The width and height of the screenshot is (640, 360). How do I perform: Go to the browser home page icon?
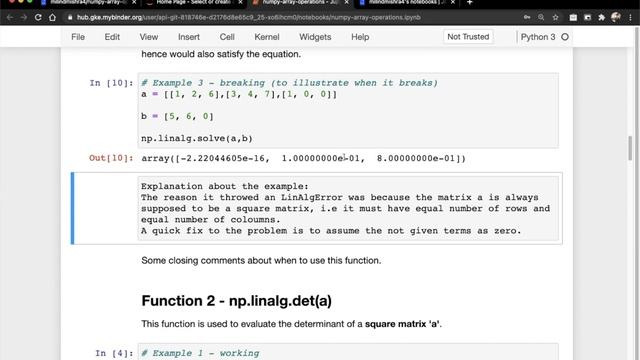tap(52, 18)
